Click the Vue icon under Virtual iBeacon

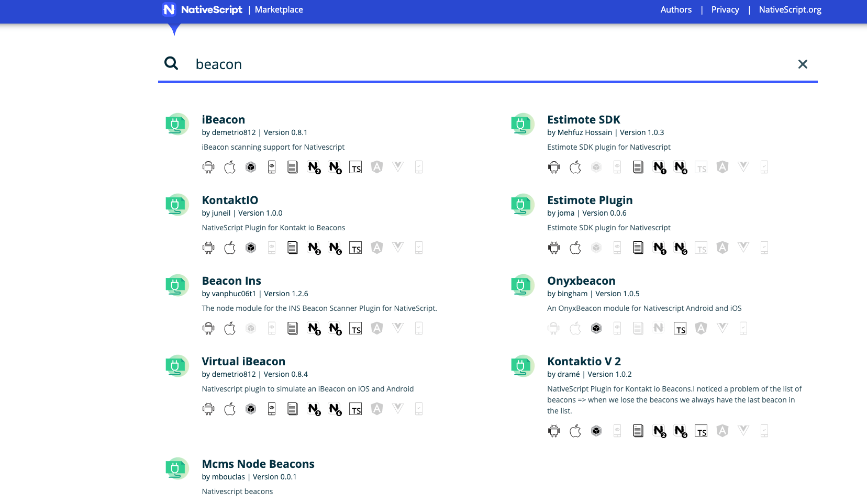click(398, 408)
